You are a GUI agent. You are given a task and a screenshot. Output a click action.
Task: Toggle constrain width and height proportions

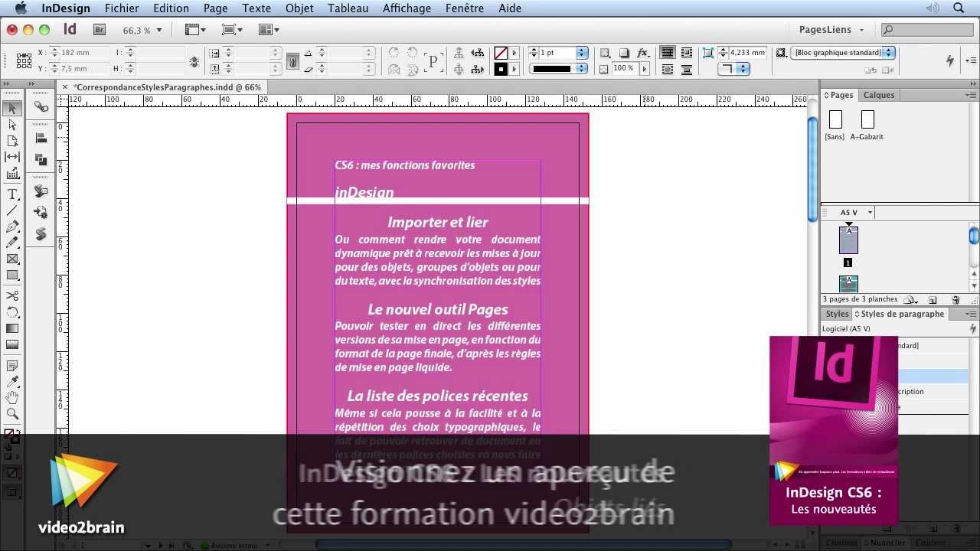pyautogui.click(x=194, y=61)
